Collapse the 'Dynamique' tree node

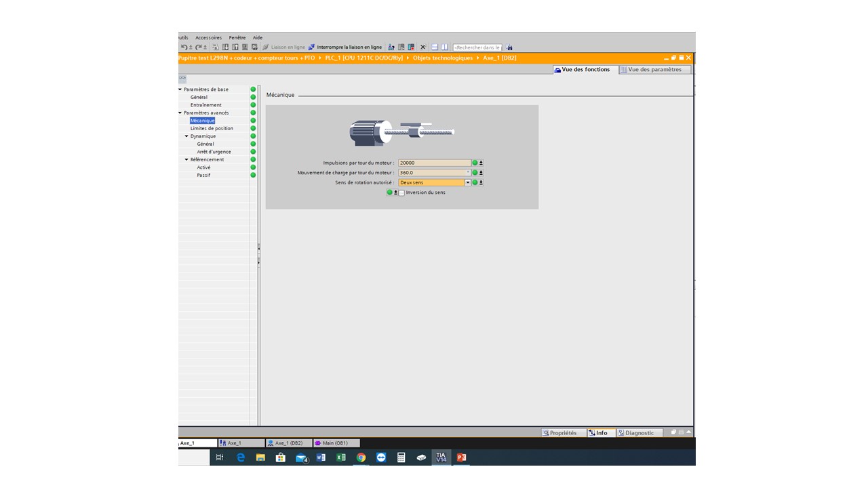(x=186, y=136)
